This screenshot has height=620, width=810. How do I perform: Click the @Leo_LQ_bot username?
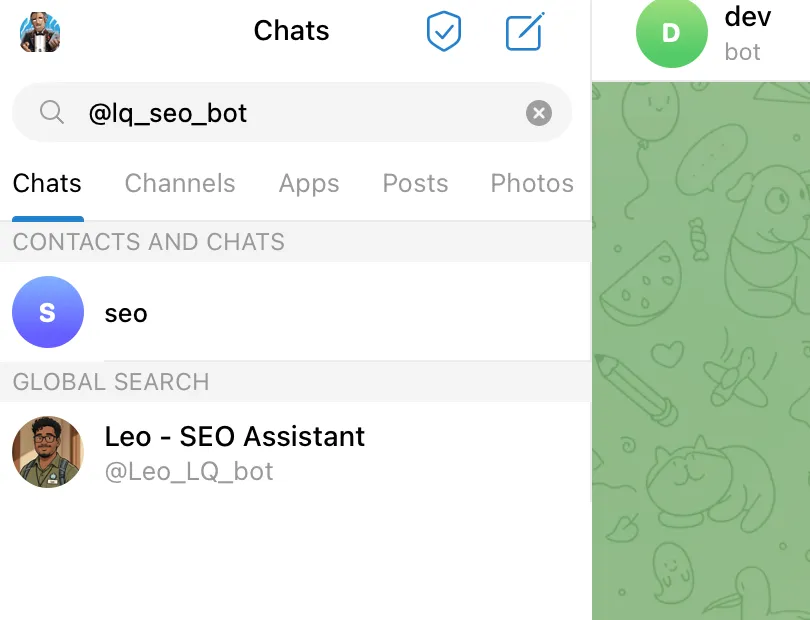click(189, 471)
